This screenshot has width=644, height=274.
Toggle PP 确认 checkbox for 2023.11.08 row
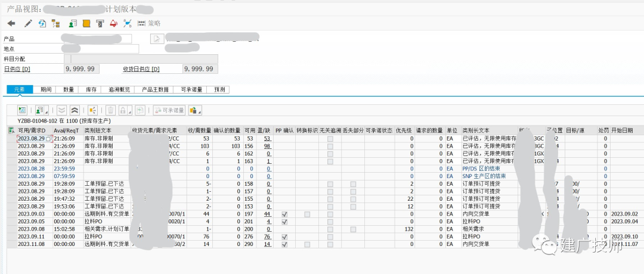(x=284, y=244)
